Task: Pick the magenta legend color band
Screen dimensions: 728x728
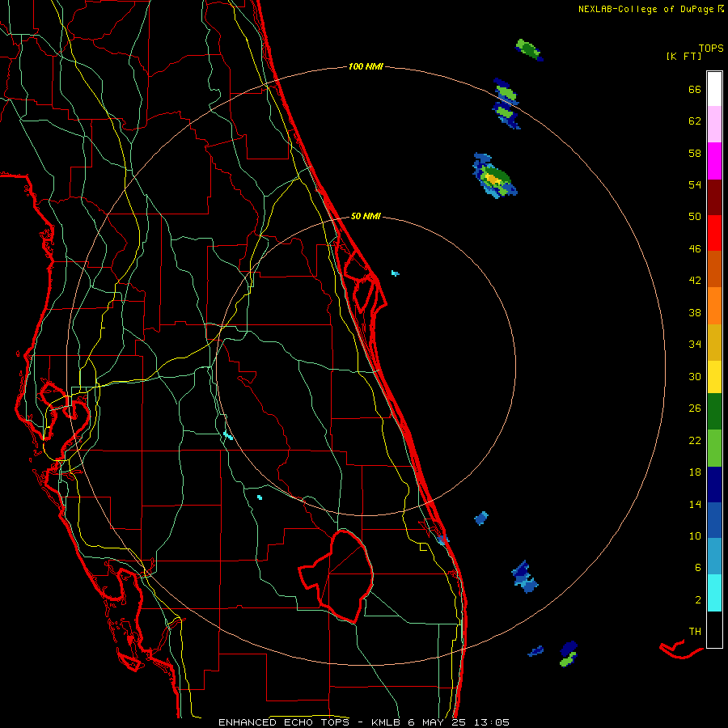Action: 714,161
